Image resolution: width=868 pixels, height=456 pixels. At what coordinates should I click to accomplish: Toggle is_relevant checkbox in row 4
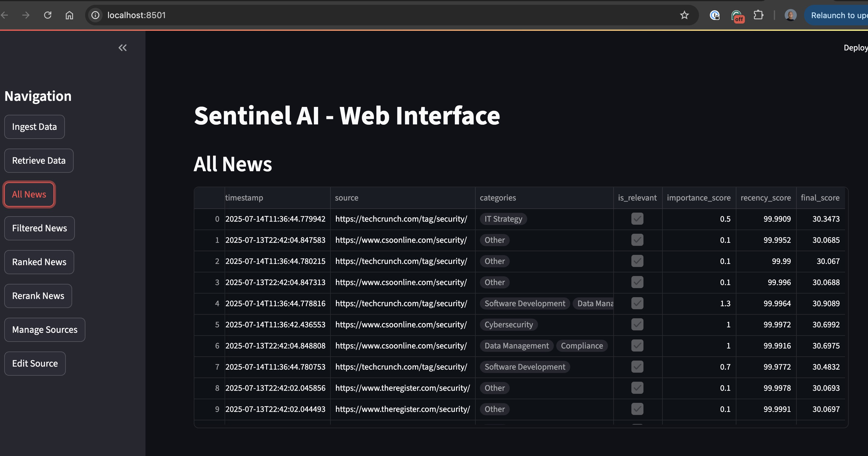point(637,303)
